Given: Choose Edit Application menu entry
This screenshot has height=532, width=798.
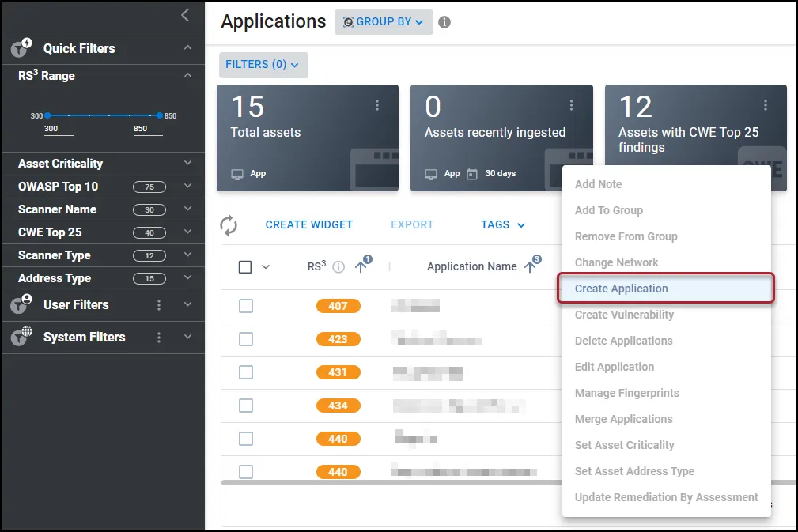Looking at the screenshot, I should click(666, 367).
